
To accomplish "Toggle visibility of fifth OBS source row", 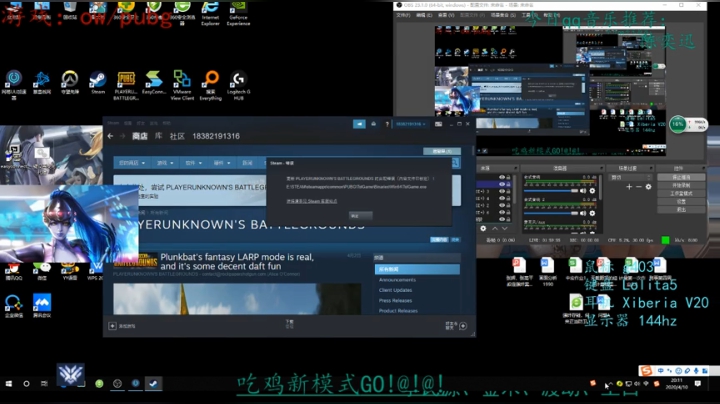I will [501, 205].
